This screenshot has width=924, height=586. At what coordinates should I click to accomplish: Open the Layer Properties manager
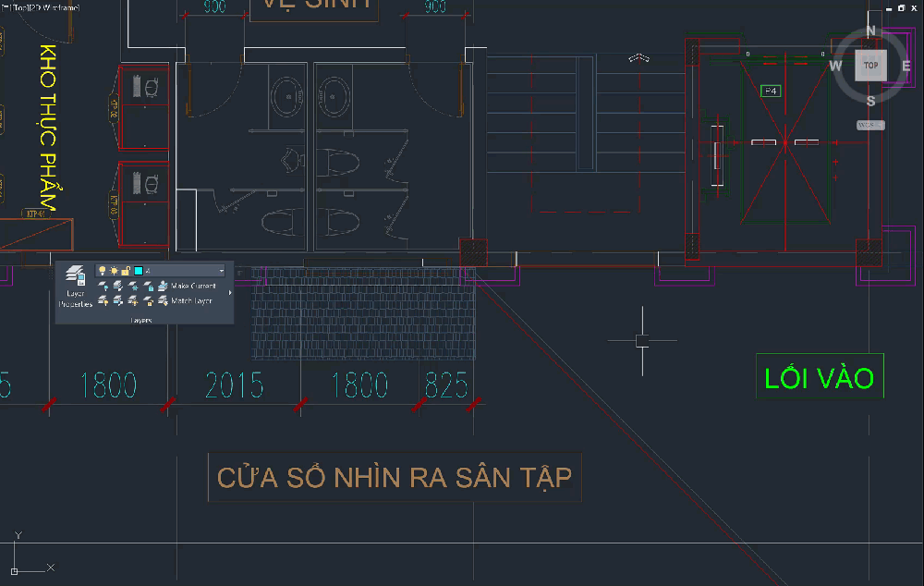click(75, 287)
